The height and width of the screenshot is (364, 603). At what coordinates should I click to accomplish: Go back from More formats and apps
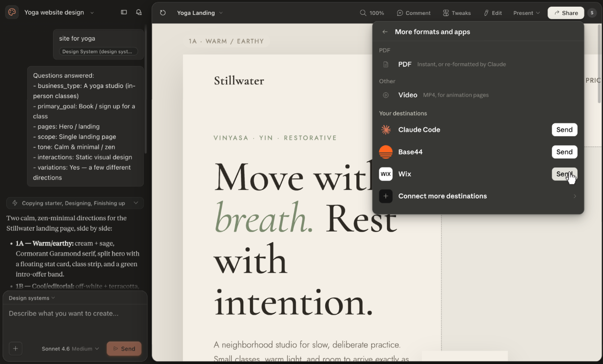click(x=385, y=32)
